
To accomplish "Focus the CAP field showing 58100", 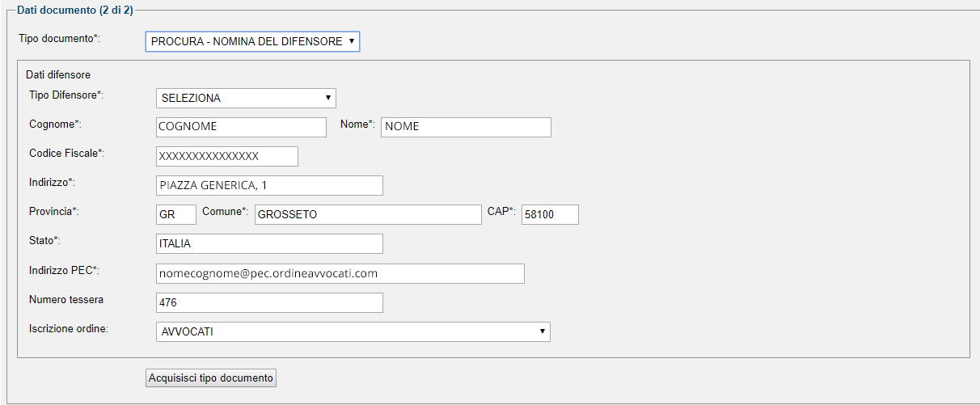I will [x=550, y=214].
